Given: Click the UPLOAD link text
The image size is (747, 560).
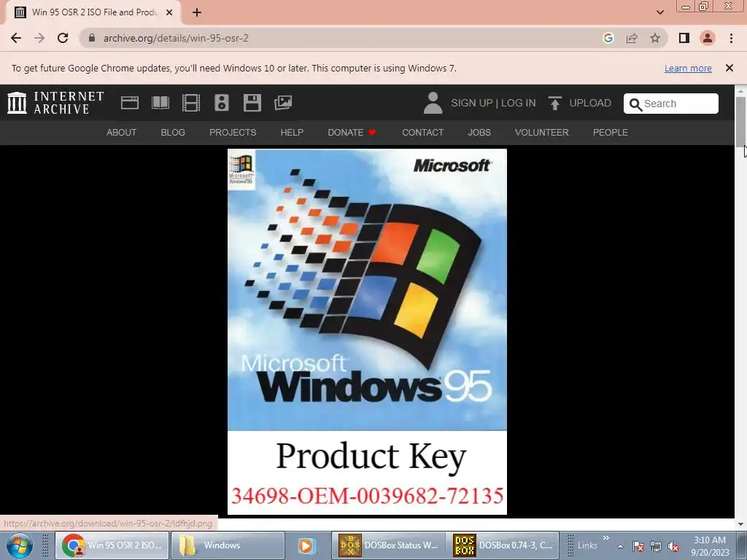Looking at the screenshot, I should [x=590, y=103].
